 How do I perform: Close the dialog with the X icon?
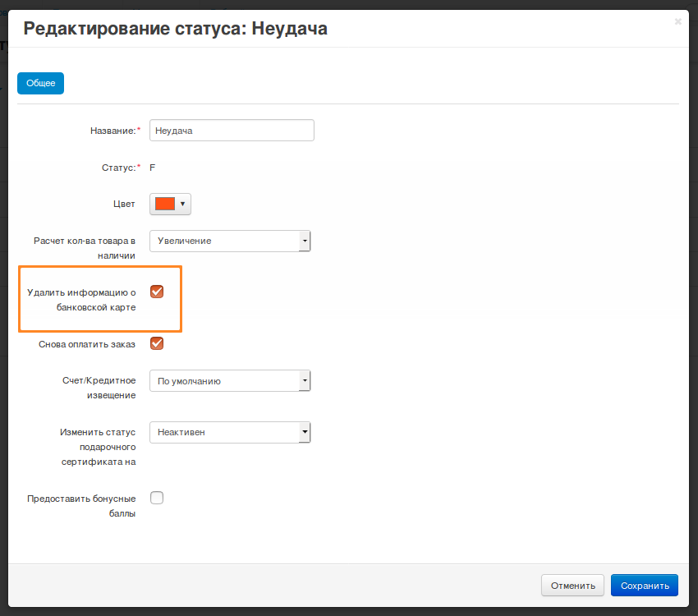point(677,22)
